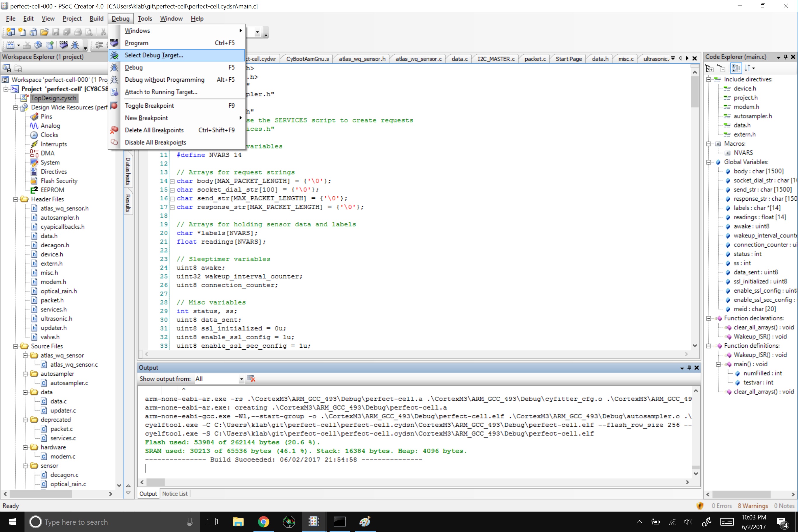Click the atlas_wq_sensor.c tab in editor

click(x=419, y=58)
